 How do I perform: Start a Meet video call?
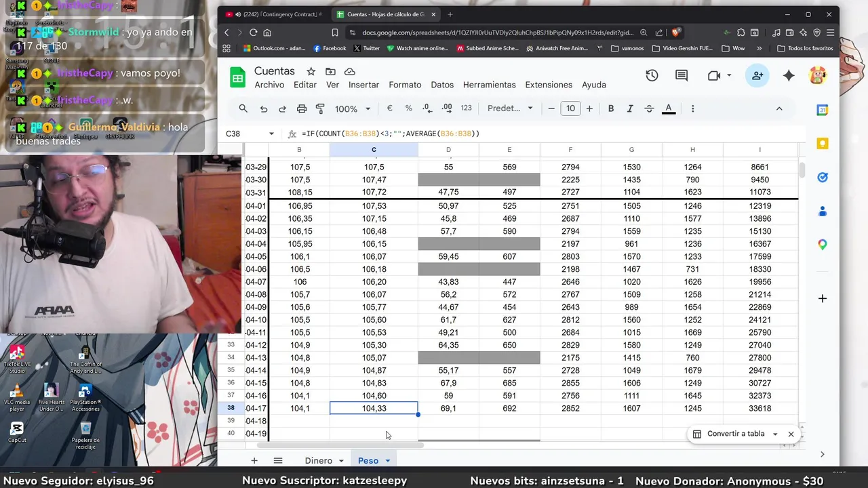[x=713, y=76]
